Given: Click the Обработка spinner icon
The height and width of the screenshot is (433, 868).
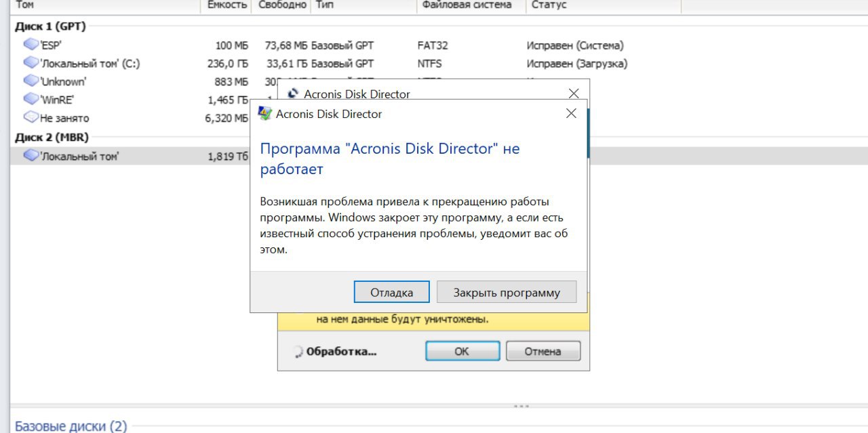Looking at the screenshot, I should pyautogui.click(x=297, y=352).
